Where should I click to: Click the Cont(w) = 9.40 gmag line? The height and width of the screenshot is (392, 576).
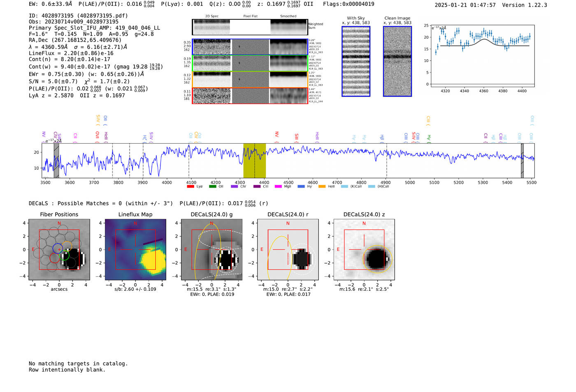pyautogui.click(x=96, y=67)
